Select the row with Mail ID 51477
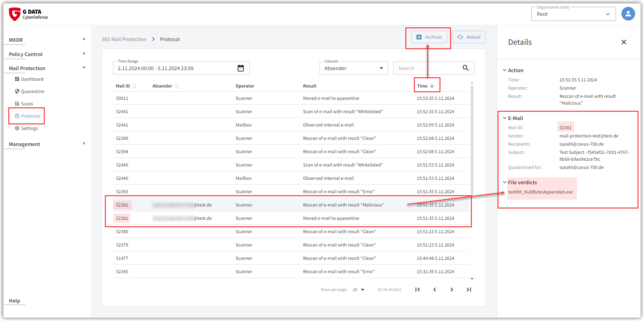Screen dimensions: 644x321 point(291,258)
